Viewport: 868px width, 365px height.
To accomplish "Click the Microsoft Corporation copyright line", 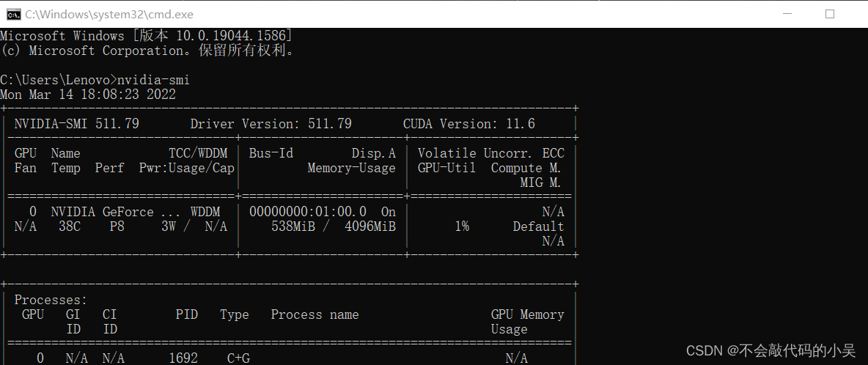I will click(x=147, y=51).
